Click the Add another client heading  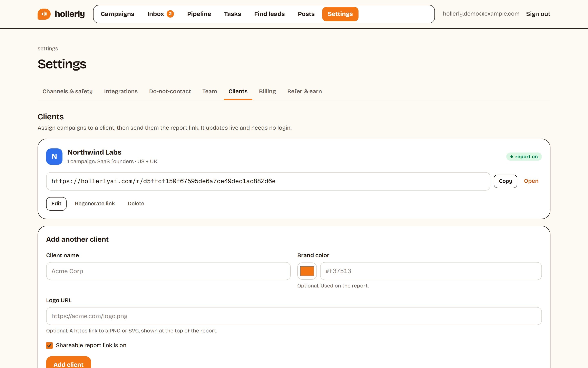coord(77,239)
